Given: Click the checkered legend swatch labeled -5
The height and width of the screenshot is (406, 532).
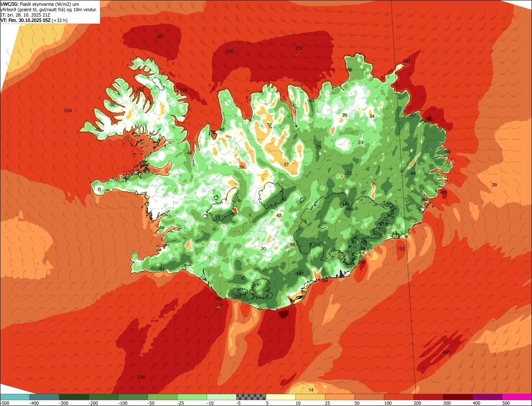Looking at the screenshot, I should click(251, 397).
